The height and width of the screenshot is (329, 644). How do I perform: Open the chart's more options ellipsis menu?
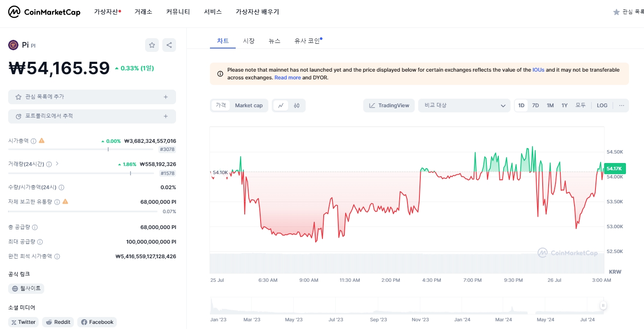(x=621, y=105)
